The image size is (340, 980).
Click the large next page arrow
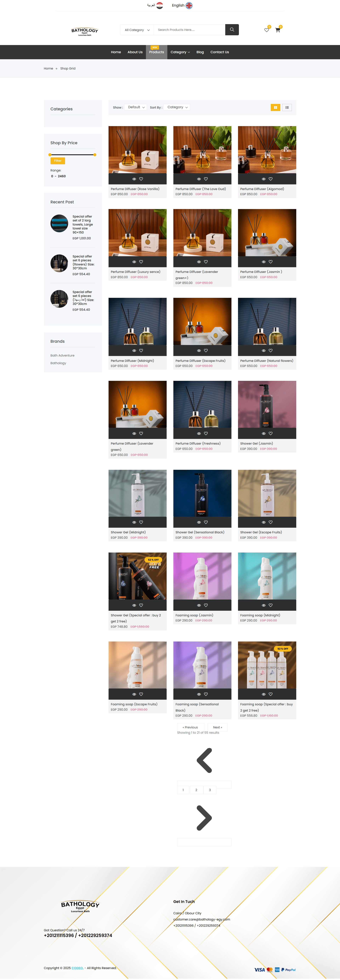(x=204, y=818)
